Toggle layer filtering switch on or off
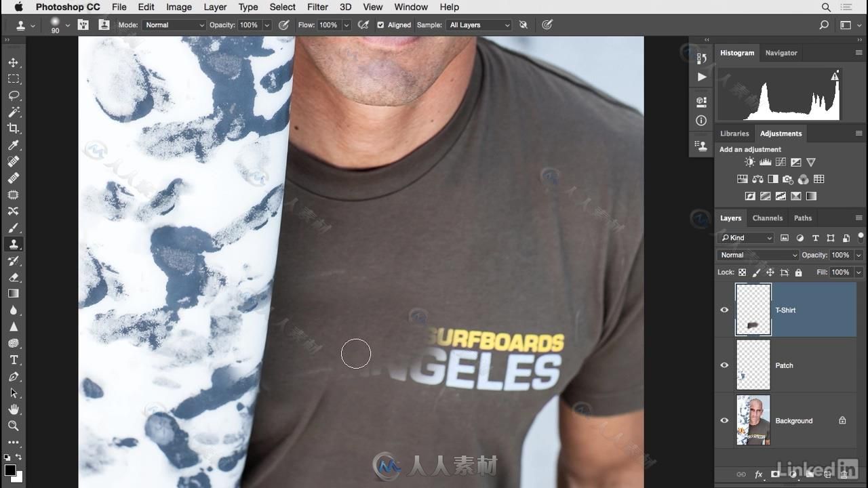 click(861, 237)
